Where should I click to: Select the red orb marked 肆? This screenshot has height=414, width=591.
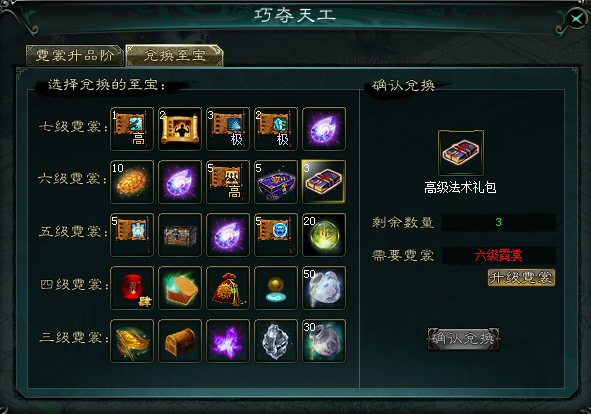click(x=132, y=288)
